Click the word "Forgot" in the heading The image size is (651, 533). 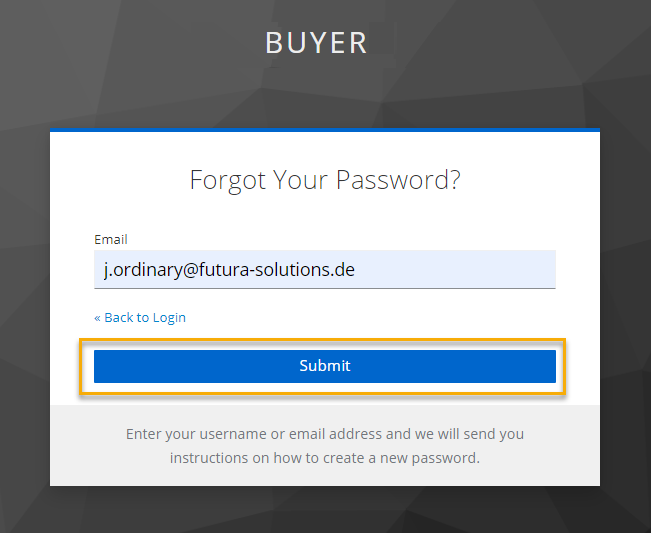[x=228, y=180]
